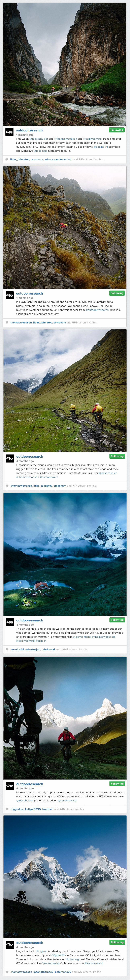
Task: Open liker advanceandneverhalt's profile
Action: (x=58, y=159)
